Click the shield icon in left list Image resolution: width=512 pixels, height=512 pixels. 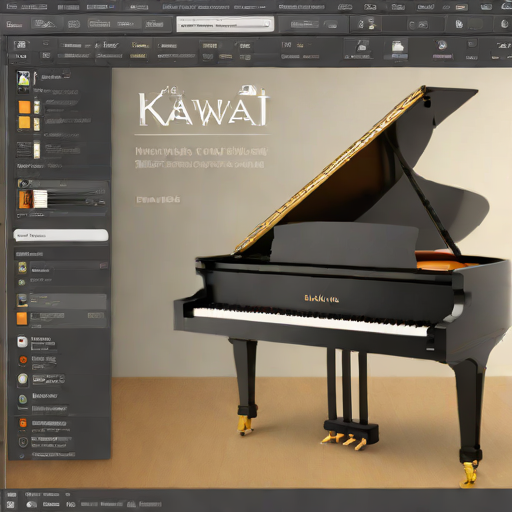(23, 442)
